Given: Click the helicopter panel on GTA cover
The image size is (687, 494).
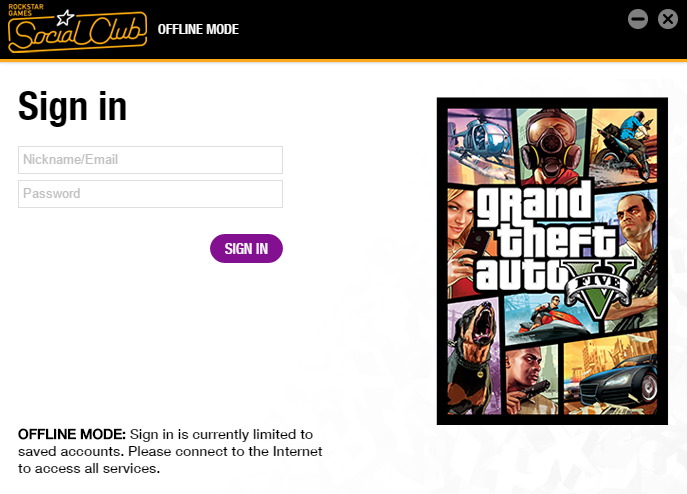Looking at the screenshot, I should pyautogui.click(x=481, y=145).
